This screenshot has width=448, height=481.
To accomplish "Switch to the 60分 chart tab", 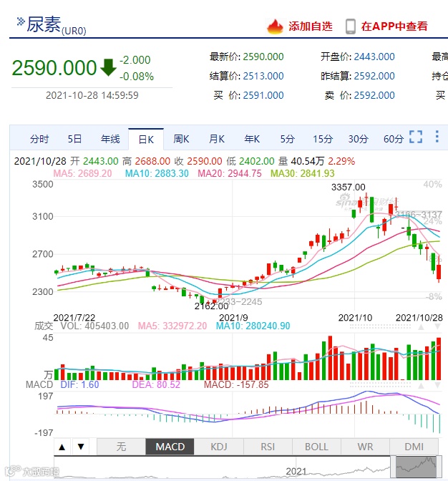I will coord(394,139).
